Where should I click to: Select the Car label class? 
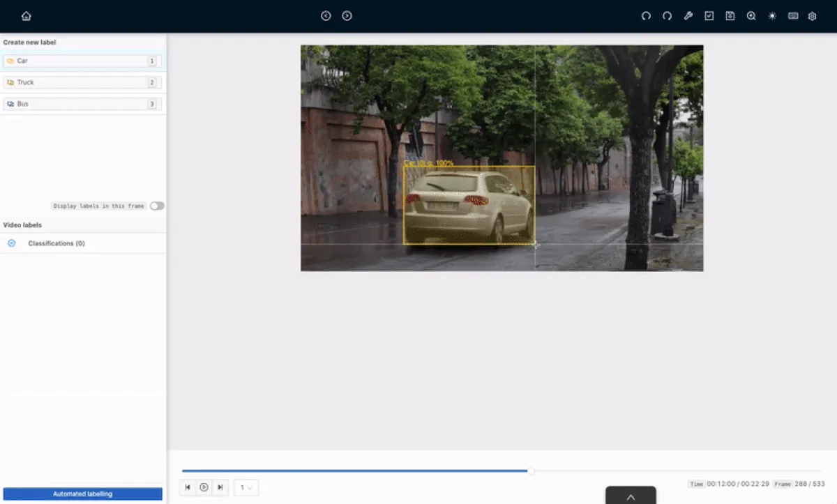82,61
